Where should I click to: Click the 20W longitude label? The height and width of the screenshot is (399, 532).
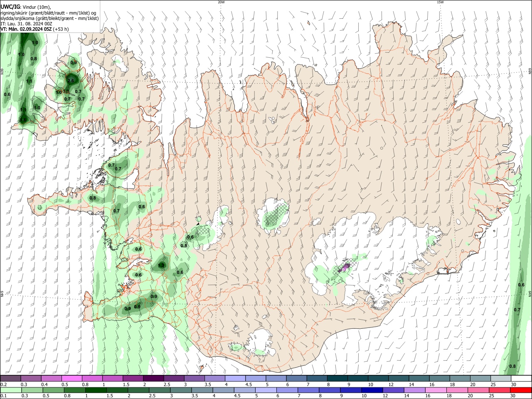pos(221,2)
